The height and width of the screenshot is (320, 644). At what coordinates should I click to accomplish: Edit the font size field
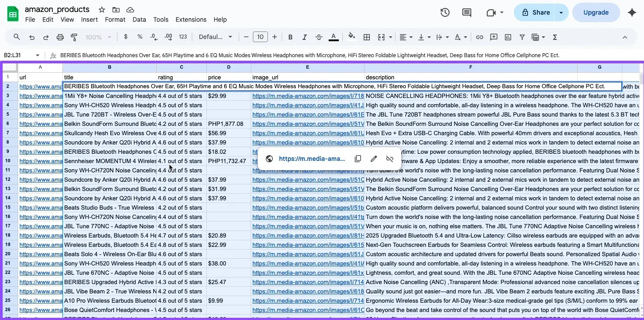260,37
